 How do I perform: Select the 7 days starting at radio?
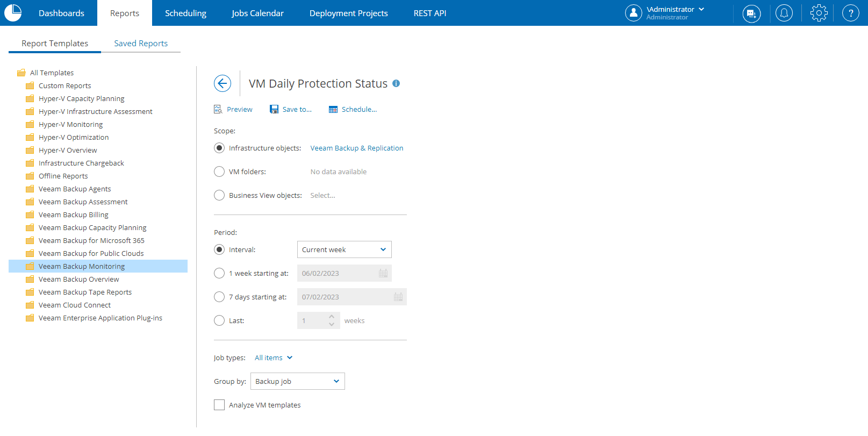click(219, 297)
